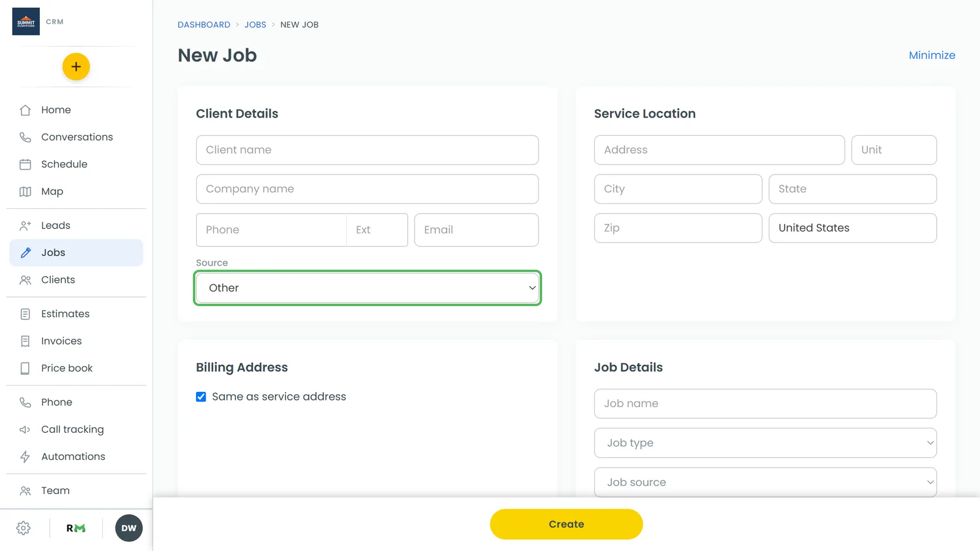The height and width of the screenshot is (551, 980).
Task: Click into the Email field
Action: coord(477,230)
